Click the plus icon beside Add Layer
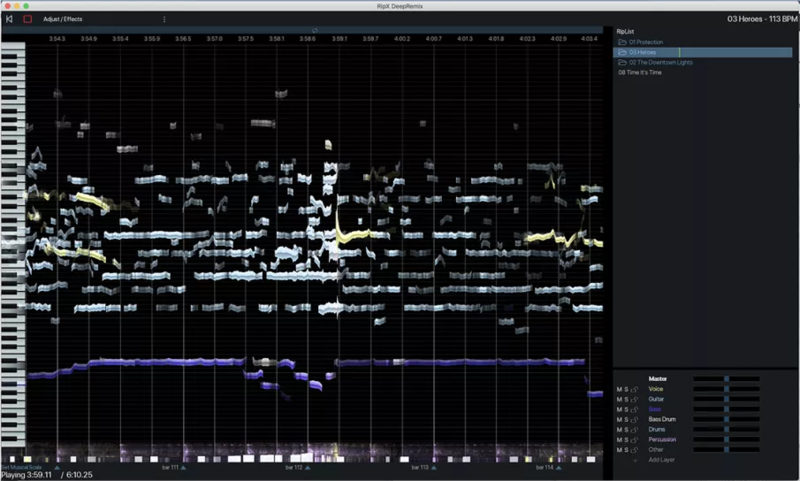800x481 pixels. (x=635, y=460)
